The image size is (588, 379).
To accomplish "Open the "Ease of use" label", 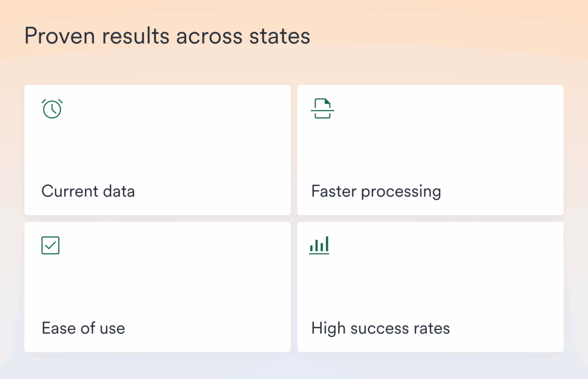I will point(83,328).
